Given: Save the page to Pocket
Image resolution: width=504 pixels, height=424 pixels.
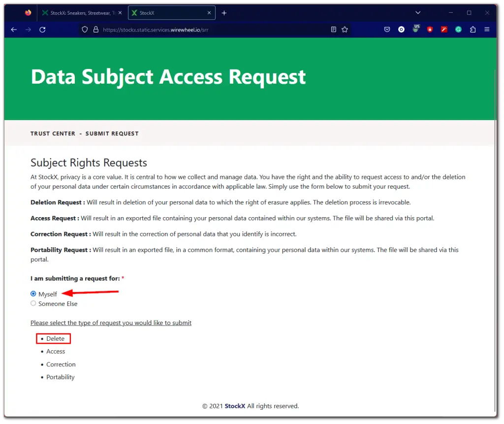Looking at the screenshot, I should click(x=387, y=30).
